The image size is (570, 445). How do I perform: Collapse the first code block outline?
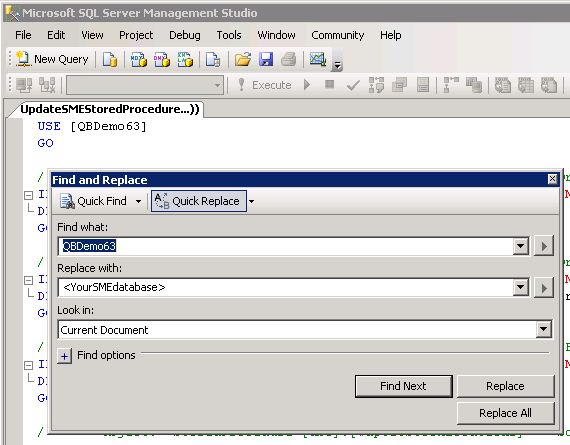pos(28,196)
